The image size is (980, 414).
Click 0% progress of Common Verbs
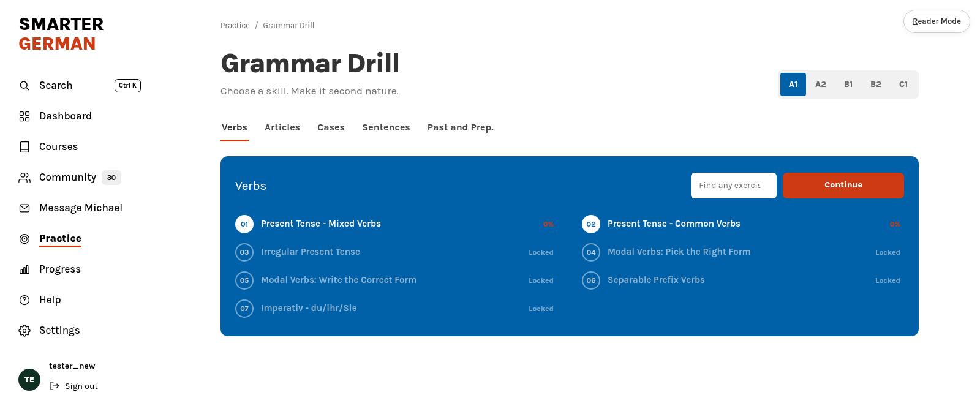click(x=895, y=225)
